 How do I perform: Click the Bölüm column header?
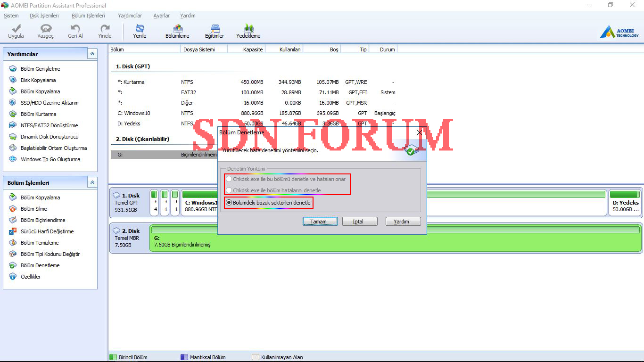pyautogui.click(x=144, y=49)
